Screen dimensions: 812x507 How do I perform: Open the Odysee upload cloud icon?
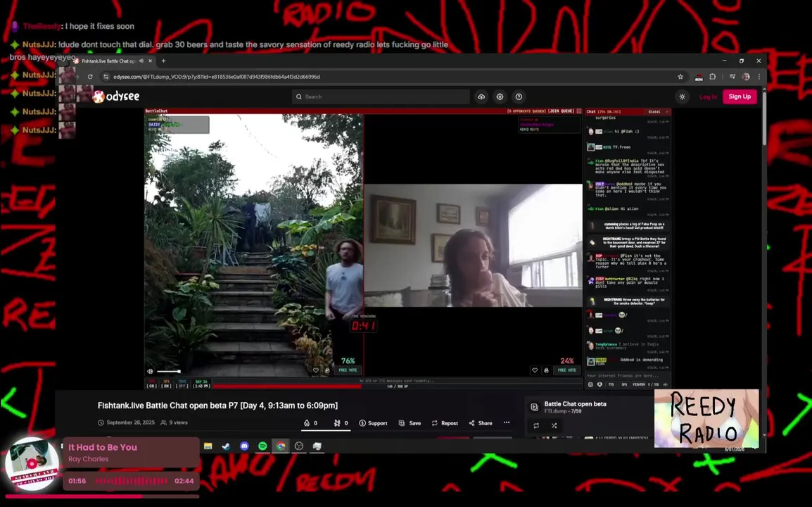tap(481, 96)
